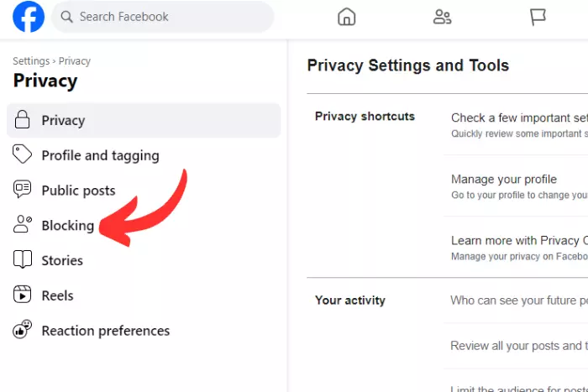Click the Search Facebook input field

click(x=162, y=17)
